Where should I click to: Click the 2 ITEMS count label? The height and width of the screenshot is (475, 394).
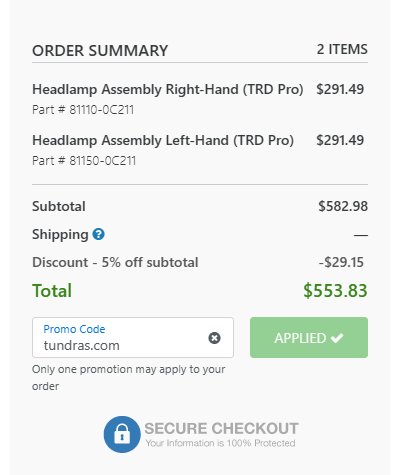(x=342, y=49)
